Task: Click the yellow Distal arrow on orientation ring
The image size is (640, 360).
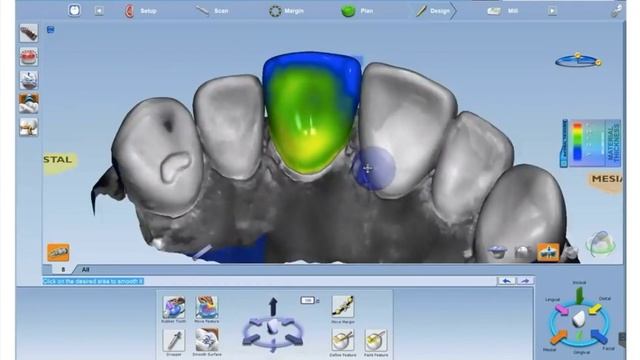Action: click(595, 309)
